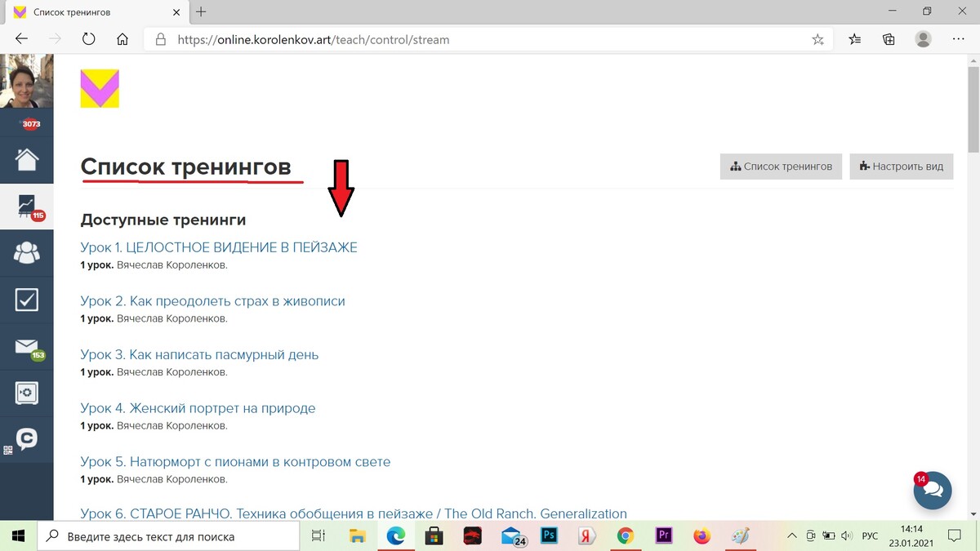The image size is (980, 551).
Task: Open Урок 3. Как написать пасмурный день
Action: [199, 355]
